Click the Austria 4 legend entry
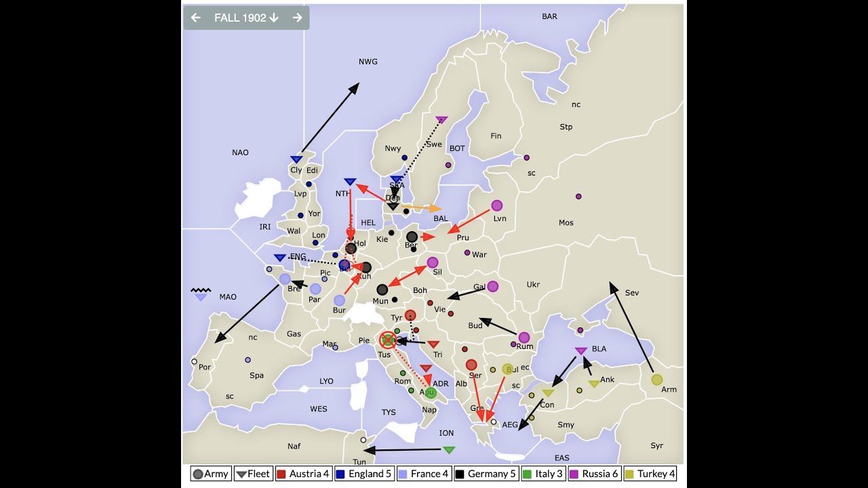The width and height of the screenshot is (868, 488). pyautogui.click(x=302, y=474)
